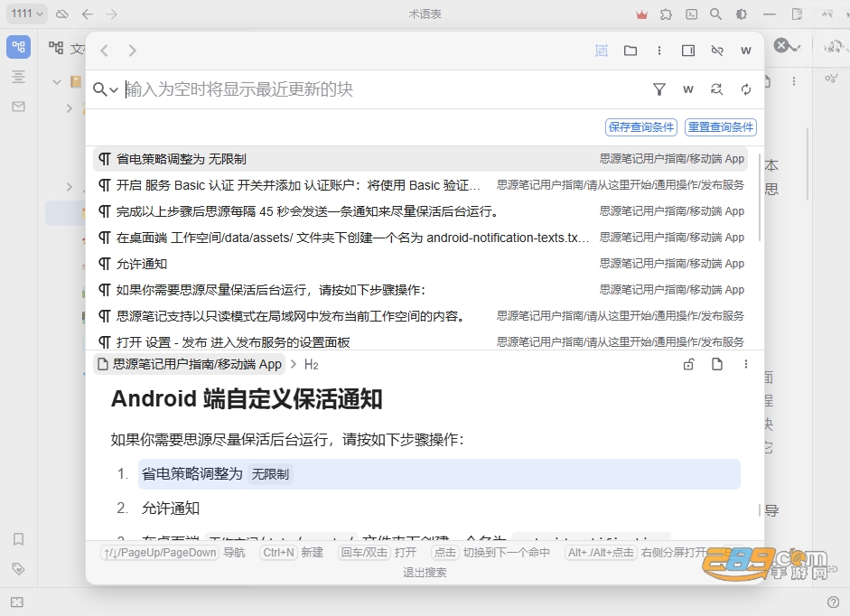Viewport: 850px width, 616px height.
Task: Click the crown VIP icon in top bar
Action: point(642,14)
